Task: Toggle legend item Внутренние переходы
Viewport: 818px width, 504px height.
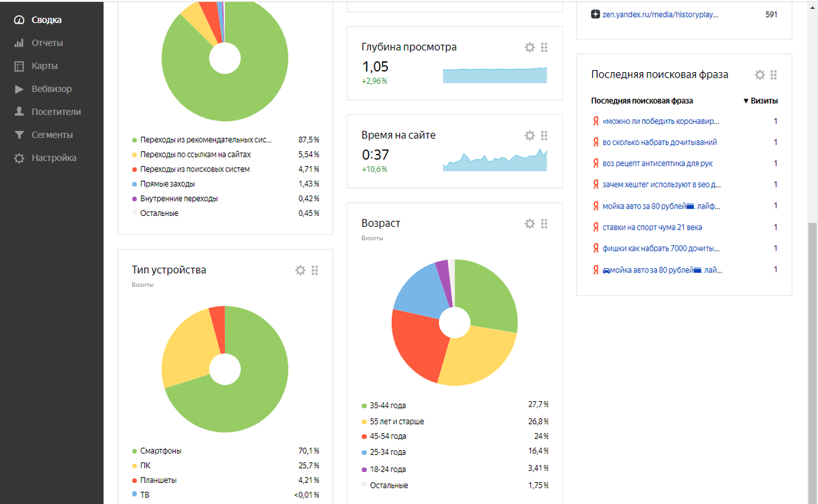Action: pyautogui.click(x=179, y=199)
